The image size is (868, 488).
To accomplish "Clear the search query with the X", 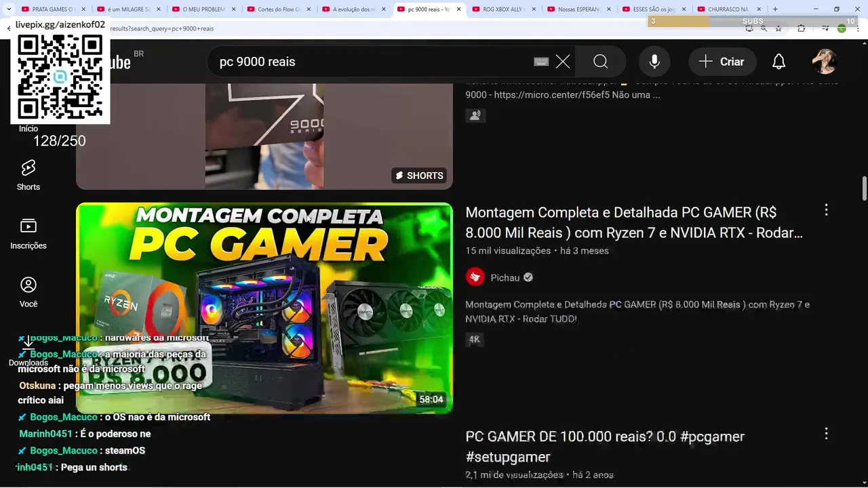I will [x=563, y=62].
